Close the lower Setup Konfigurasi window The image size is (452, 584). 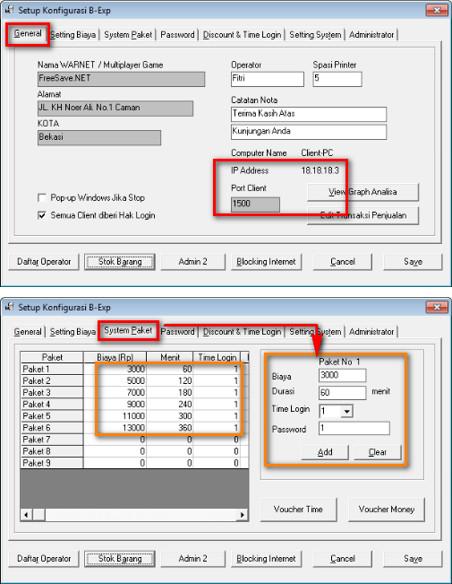pyautogui.click(x=436, y=307)
